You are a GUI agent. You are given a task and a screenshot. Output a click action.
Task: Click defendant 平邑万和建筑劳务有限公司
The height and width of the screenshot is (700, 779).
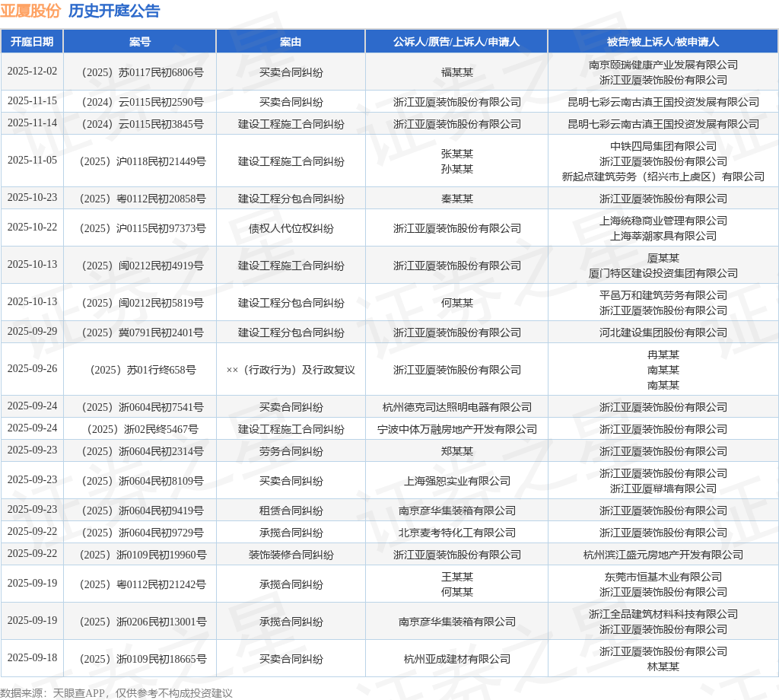pos(663,295)
